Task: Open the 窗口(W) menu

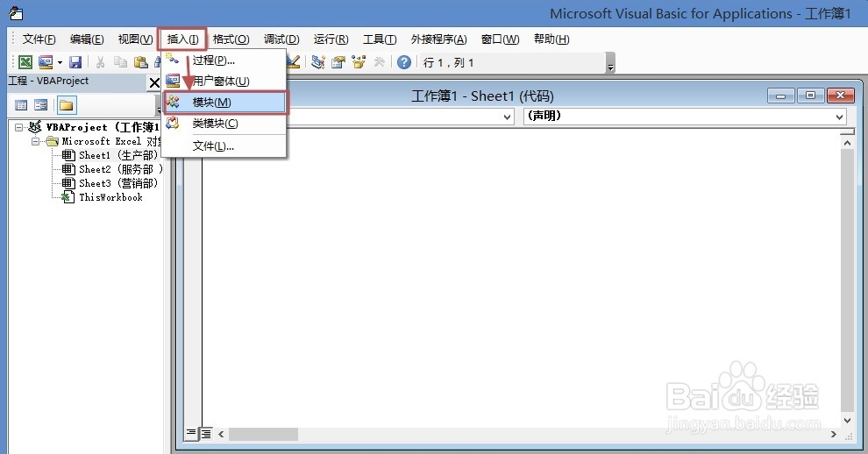Action: [x=500, y=39]
